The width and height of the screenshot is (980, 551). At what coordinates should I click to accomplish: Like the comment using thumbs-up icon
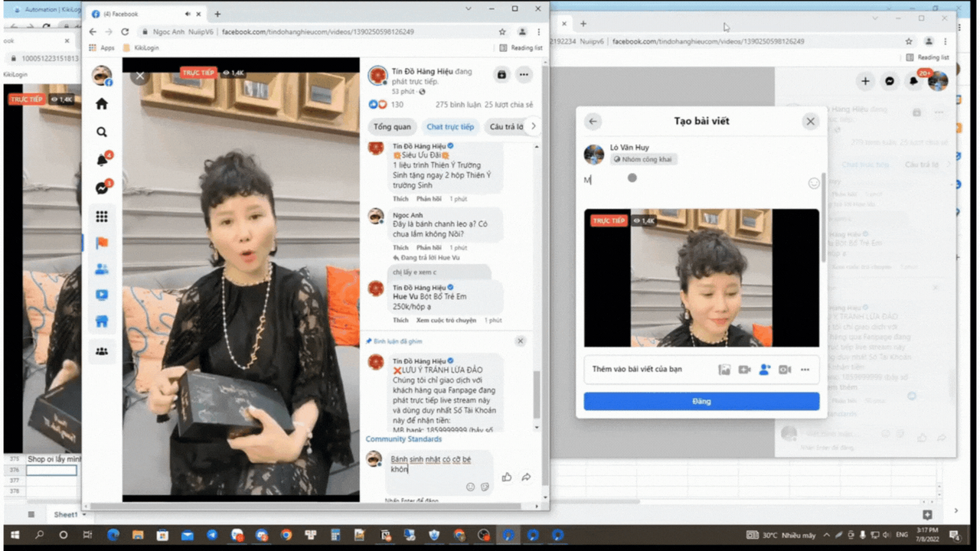(x=507, y=477)
